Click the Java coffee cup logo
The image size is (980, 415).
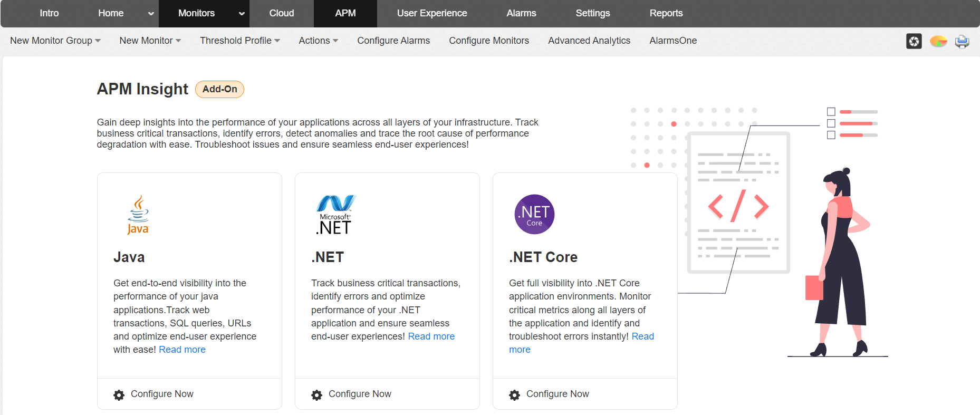click(138, 214)
